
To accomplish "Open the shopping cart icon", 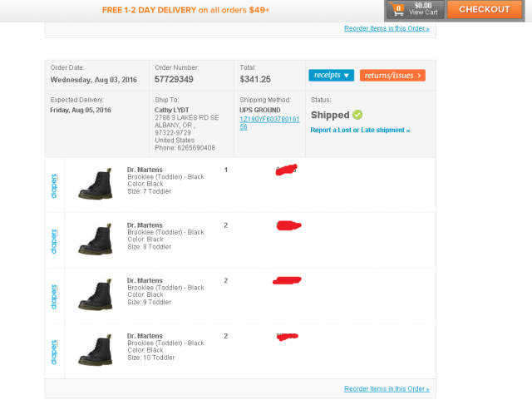I will pos(399,9).
